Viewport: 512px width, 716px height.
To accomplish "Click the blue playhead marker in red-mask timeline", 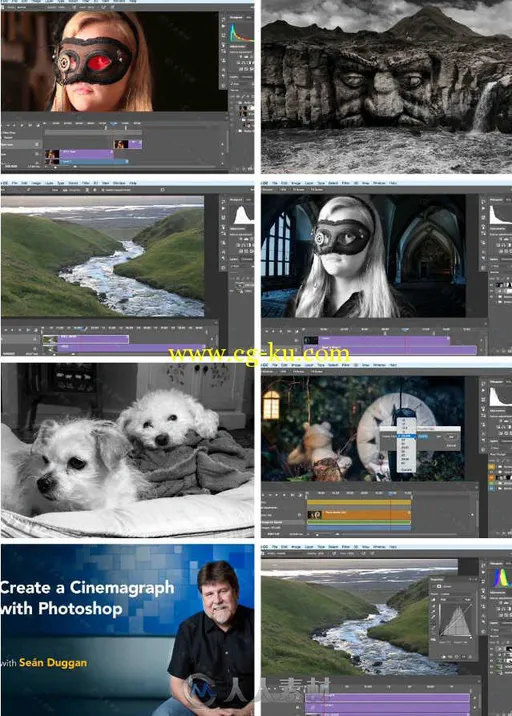I will (114, 124).
